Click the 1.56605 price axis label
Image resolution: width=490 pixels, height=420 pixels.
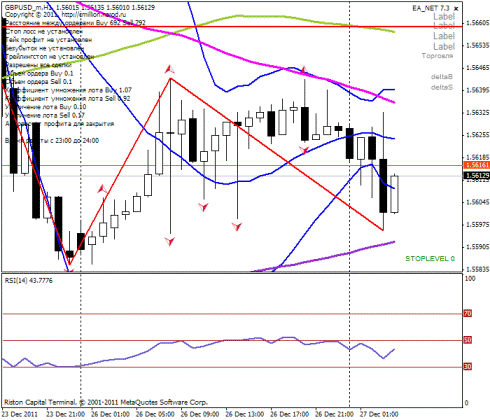tap(478, 23)
